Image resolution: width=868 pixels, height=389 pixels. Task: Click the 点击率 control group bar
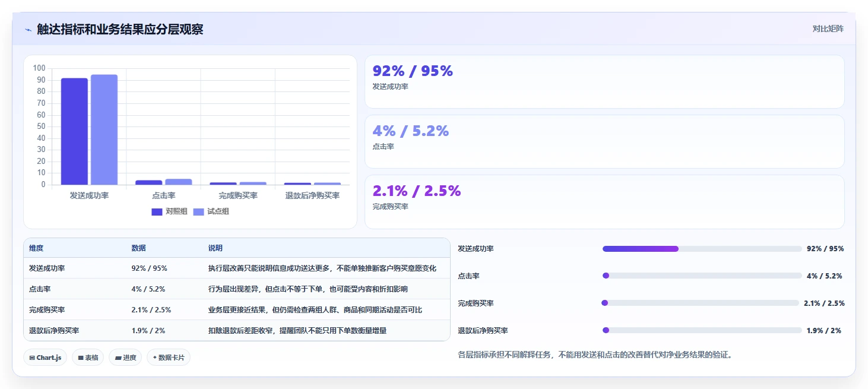148,182
